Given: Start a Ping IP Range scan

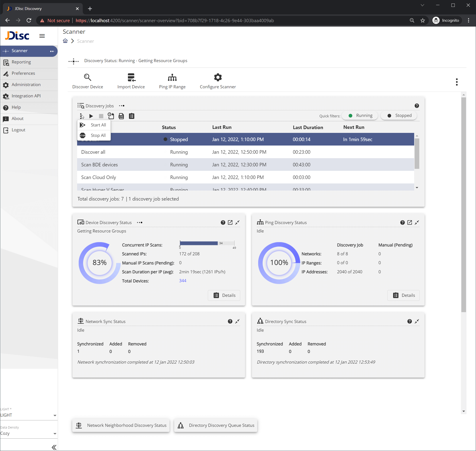Looking at the screenshot, I should 172,81.
